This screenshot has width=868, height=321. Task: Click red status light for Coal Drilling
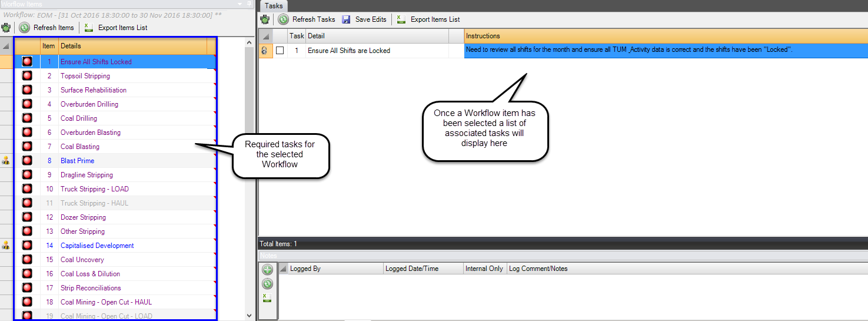pos(27,118)
